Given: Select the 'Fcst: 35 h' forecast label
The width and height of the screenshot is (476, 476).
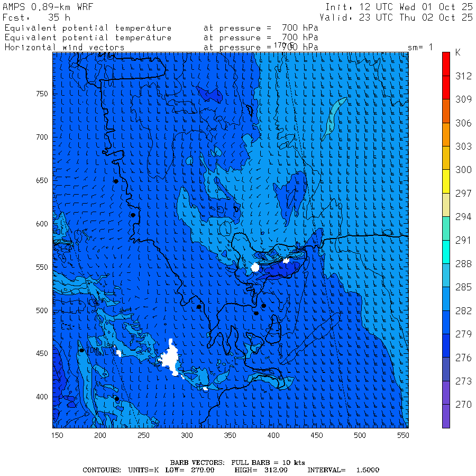Looking at the screenshot, I should (36, 17).
